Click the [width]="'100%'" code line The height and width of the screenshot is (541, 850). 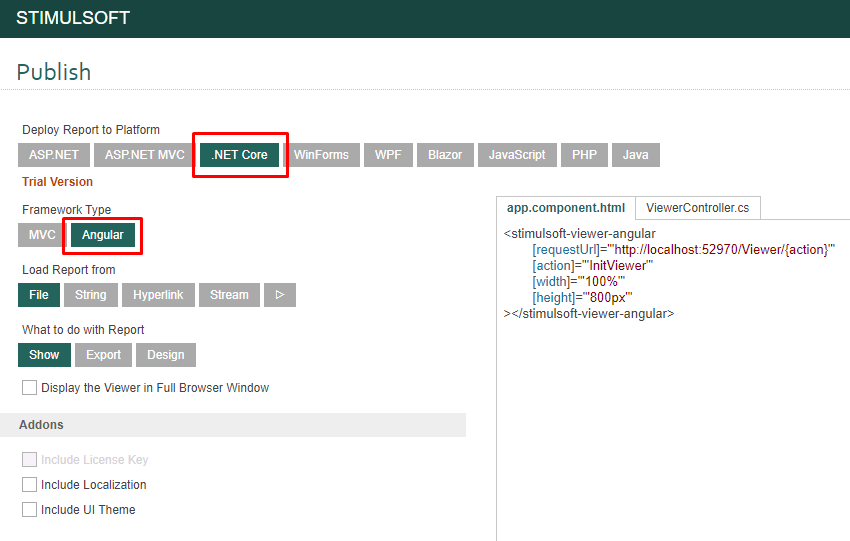pos(578,281)
